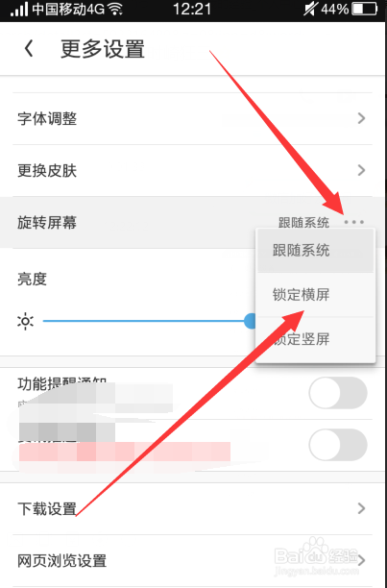Open 字体调整 via its chevron arrow
The image size is (387, 588).
coord(361,118)
